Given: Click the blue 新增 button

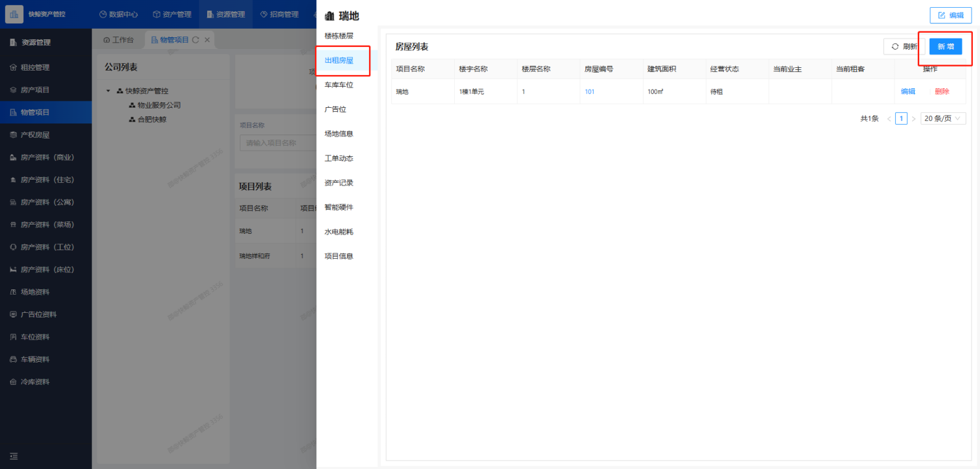Looking at the screenshot, I should click(x=945, y=46).
